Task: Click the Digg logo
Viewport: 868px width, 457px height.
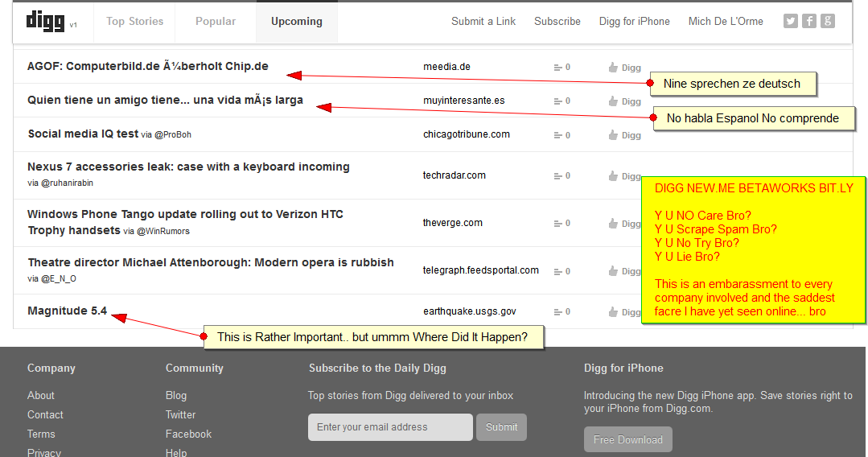Action: (45, 21)
